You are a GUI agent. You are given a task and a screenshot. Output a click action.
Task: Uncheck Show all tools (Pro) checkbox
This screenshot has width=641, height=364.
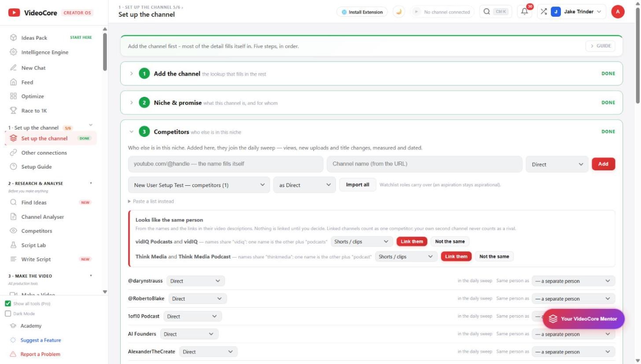8,304
